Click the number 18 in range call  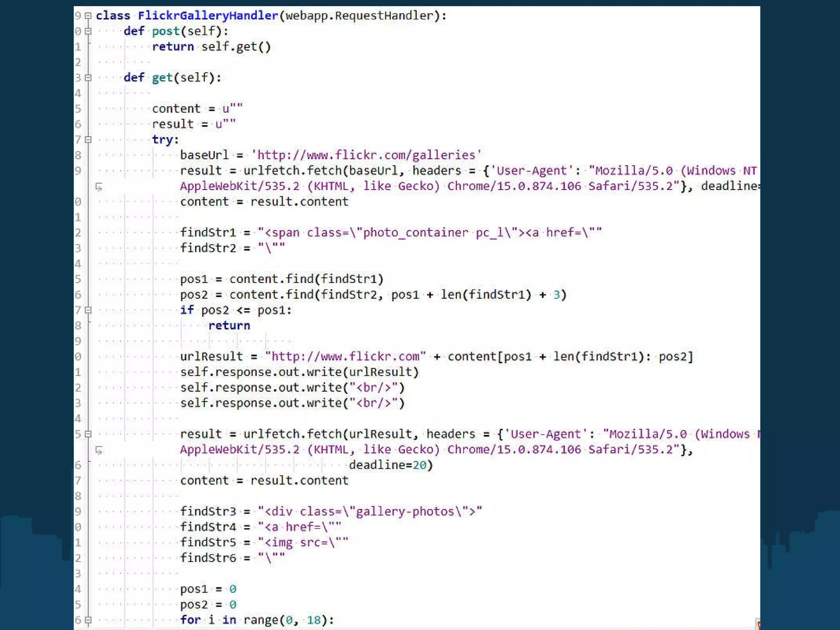[x=314, y=620]
